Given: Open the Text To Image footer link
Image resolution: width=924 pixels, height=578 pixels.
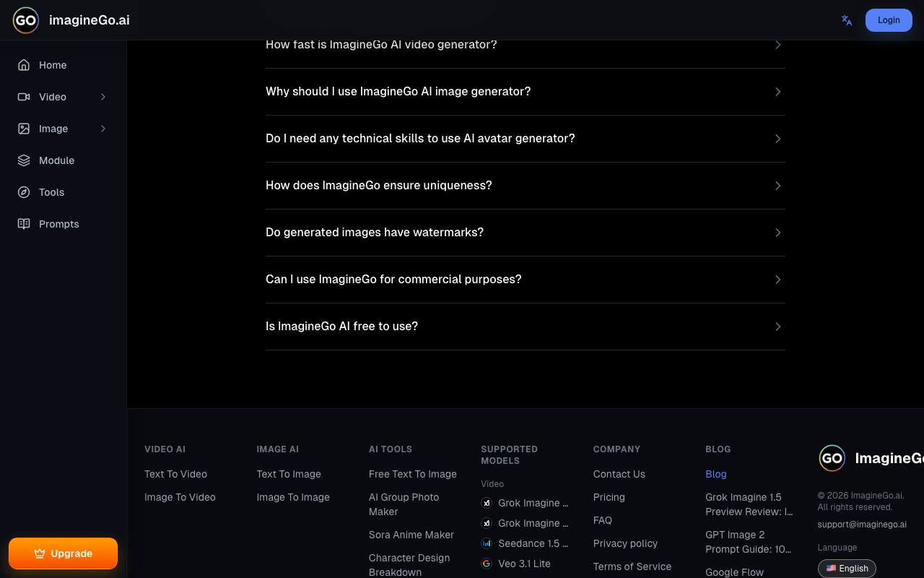Looking at the screenshot, I should coord(289,474).
